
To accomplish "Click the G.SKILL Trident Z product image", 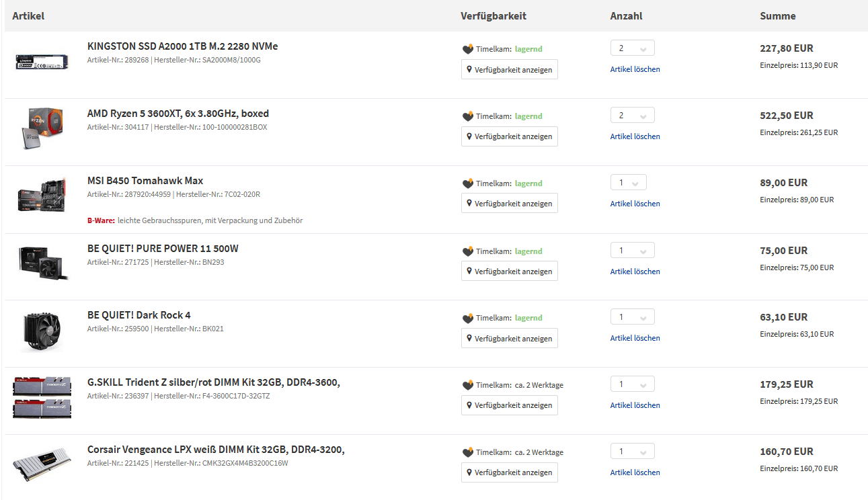I will [42, 397].
